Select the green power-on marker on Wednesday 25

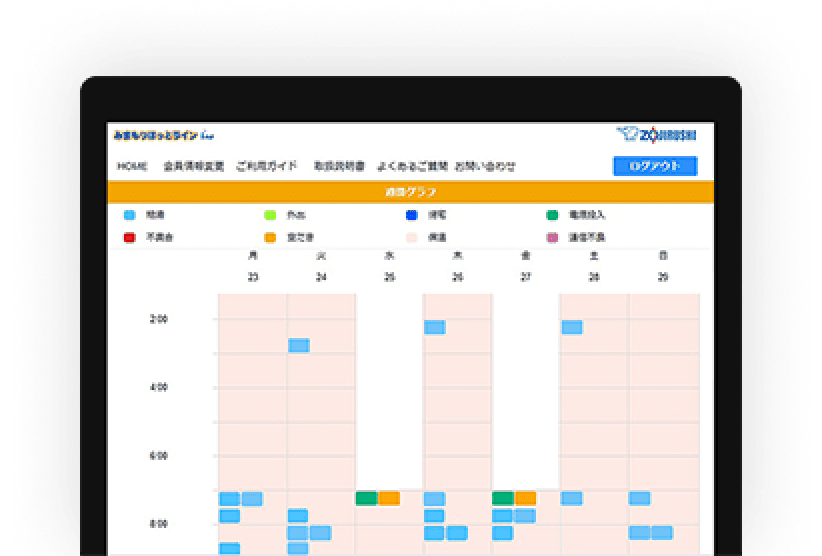(366, 498)
